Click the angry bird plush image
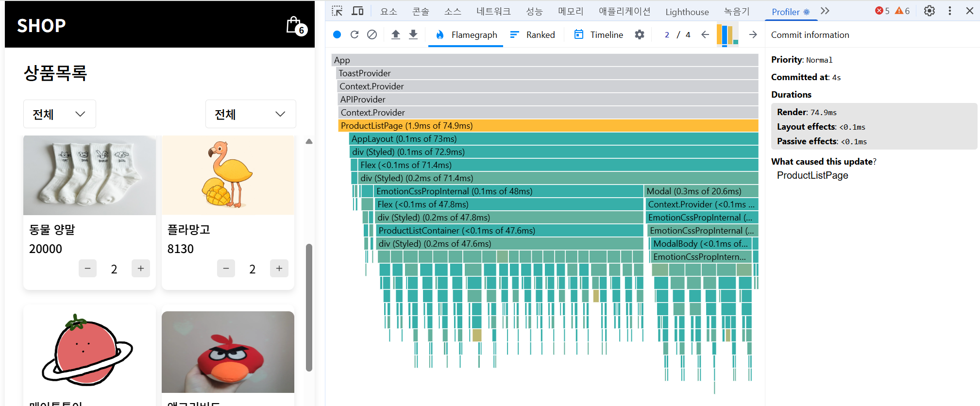 228,352
